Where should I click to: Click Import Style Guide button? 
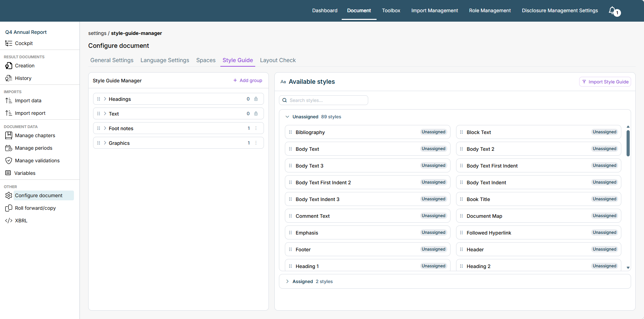point(605,82)
